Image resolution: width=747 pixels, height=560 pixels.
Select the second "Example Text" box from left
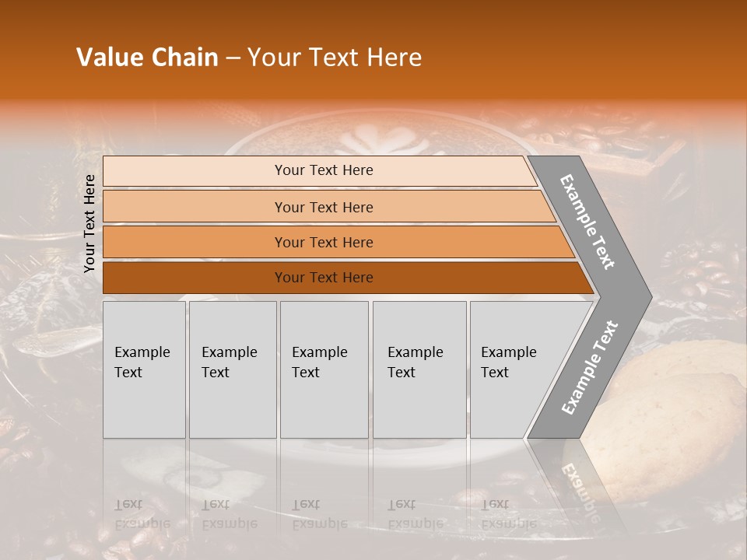[232, 369]
